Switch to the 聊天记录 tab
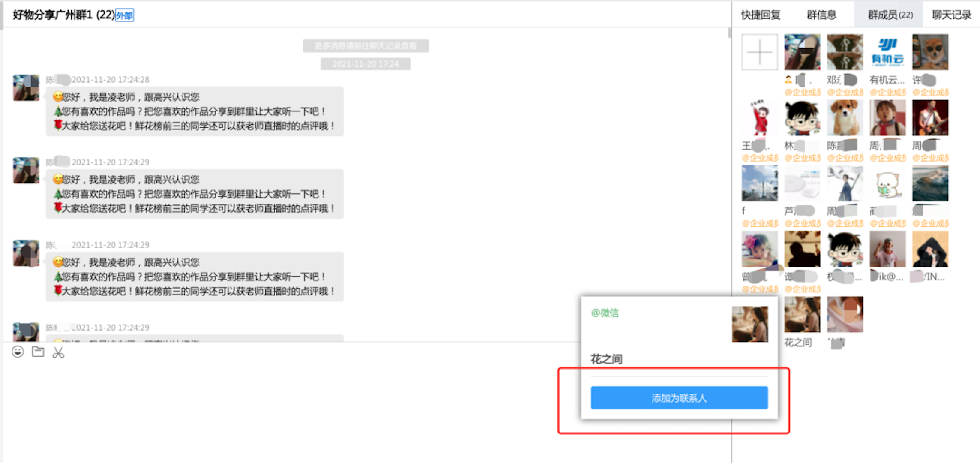 950,14
